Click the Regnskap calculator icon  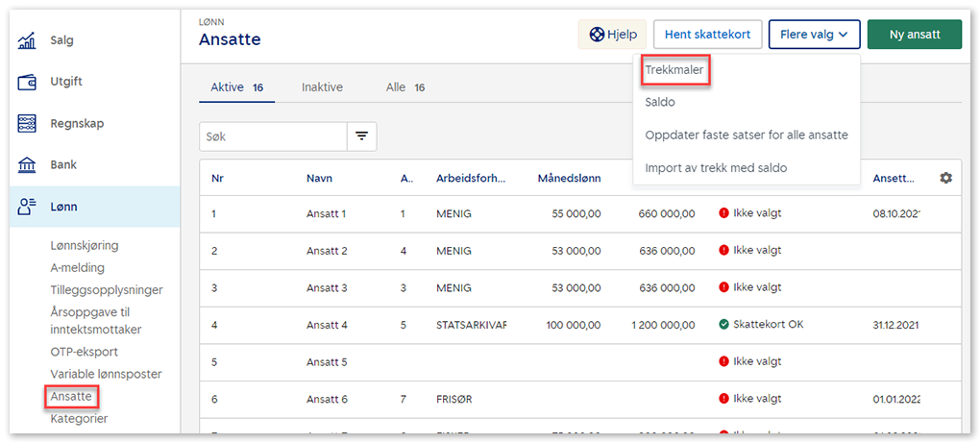[28, 124]
